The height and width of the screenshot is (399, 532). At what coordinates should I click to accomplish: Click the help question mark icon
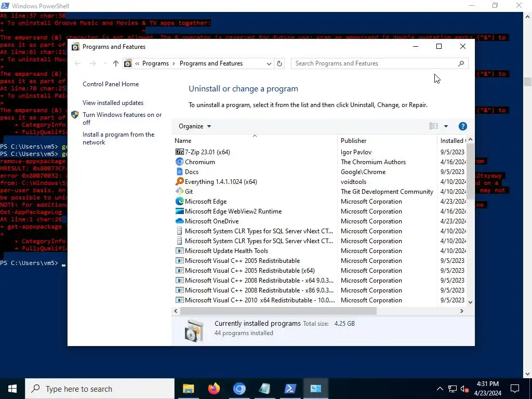tap(462, 126)
